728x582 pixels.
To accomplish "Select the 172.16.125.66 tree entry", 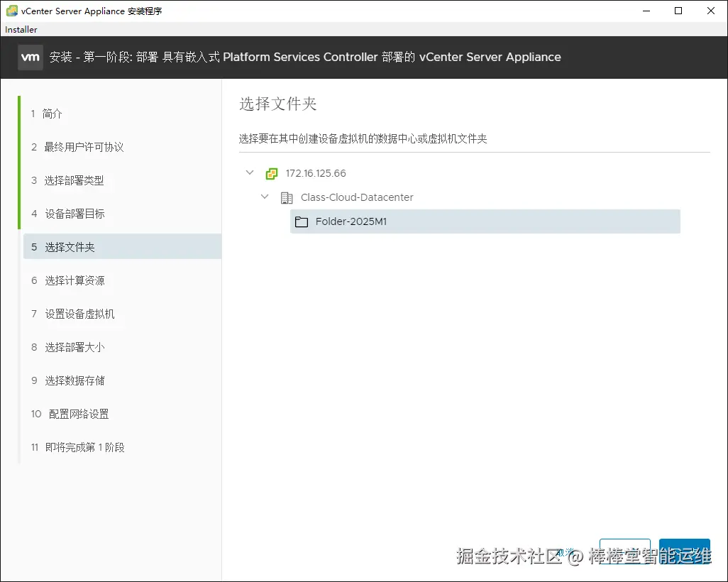I will [316, 173].
